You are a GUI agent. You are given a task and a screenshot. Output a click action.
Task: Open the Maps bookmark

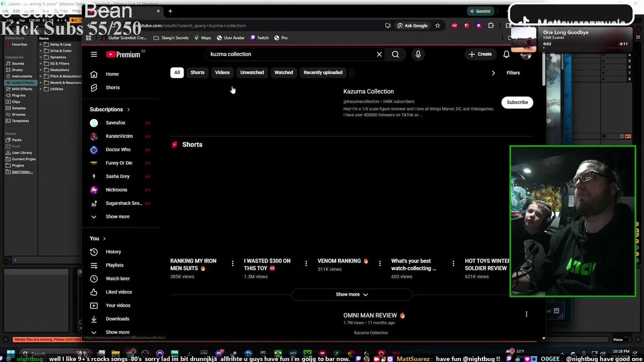(x=203, y=38)
